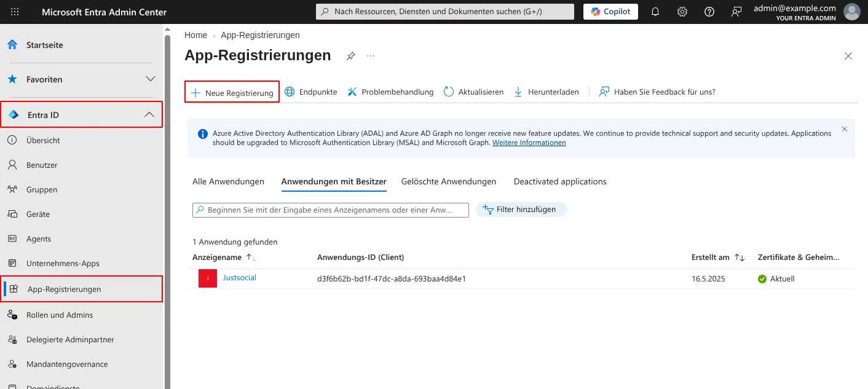Open the more options ellipsis beside title
Image resolution: width=868 pixels, height=389 pixels.
pos(371,56)
